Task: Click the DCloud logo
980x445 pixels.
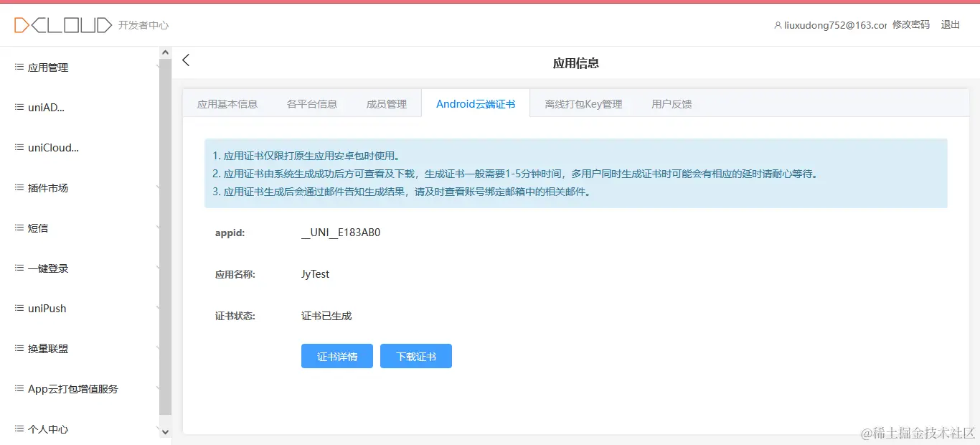Action: (x=63, y=25)
